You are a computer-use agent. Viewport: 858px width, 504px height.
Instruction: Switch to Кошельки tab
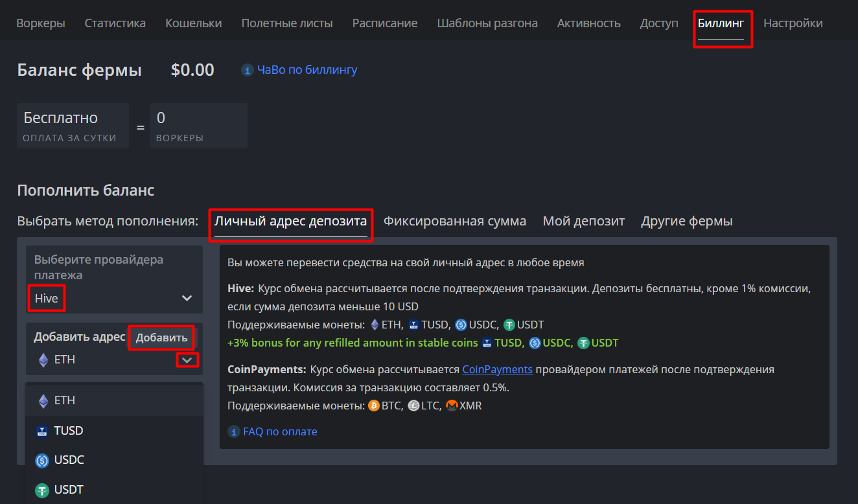[x=193, y=23]
